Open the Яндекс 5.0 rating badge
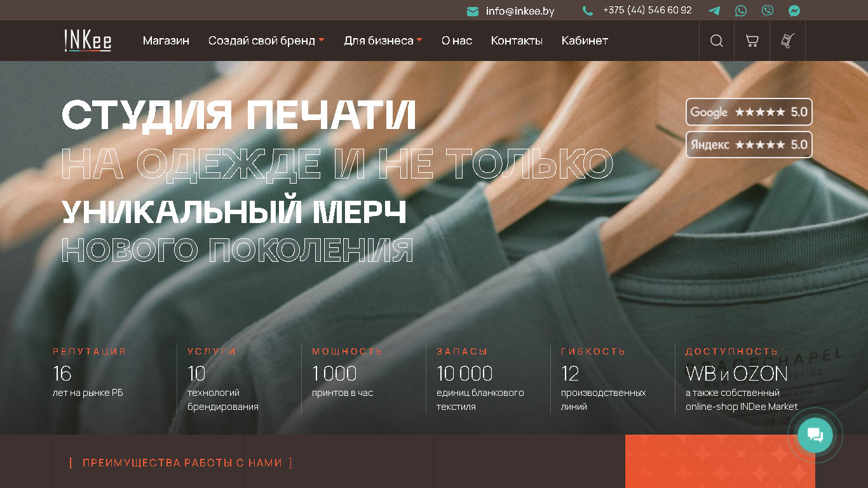The height and width of the screenshot is (488, 868). point(749,144)
